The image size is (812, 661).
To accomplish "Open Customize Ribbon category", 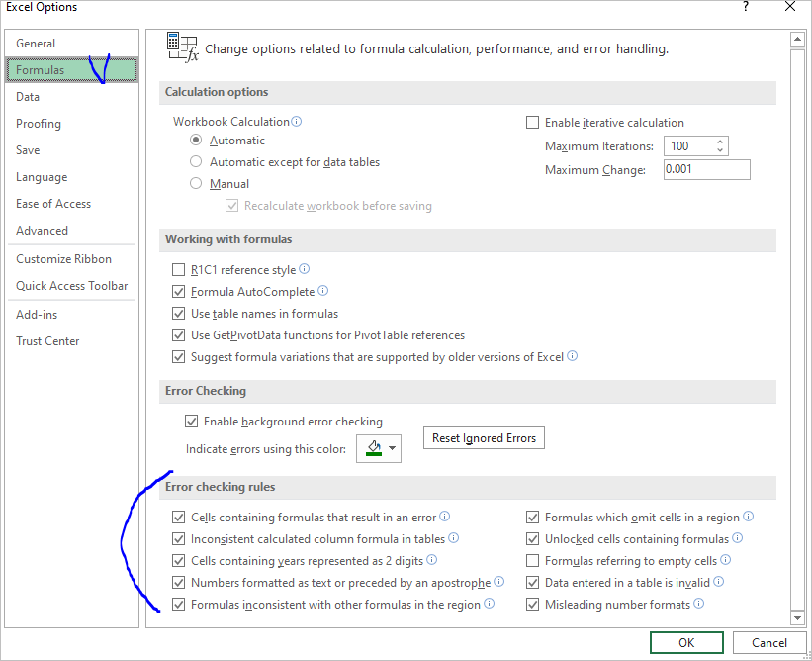I will click(72, 259).
